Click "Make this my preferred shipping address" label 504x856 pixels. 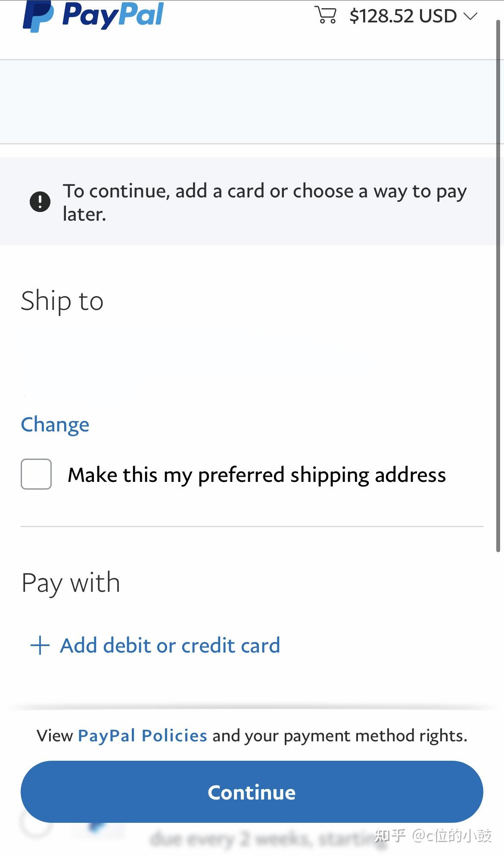click(x=257, y=475)
